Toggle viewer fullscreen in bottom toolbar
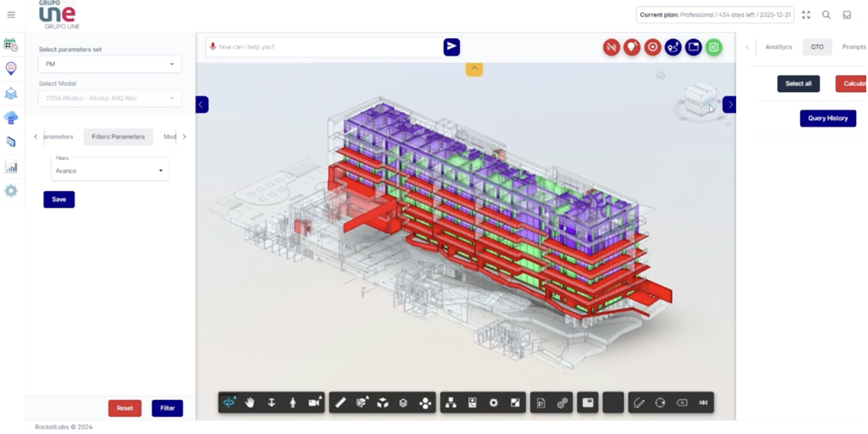The width and height of the screenshot is (868, 434). [x=515, y=403]
